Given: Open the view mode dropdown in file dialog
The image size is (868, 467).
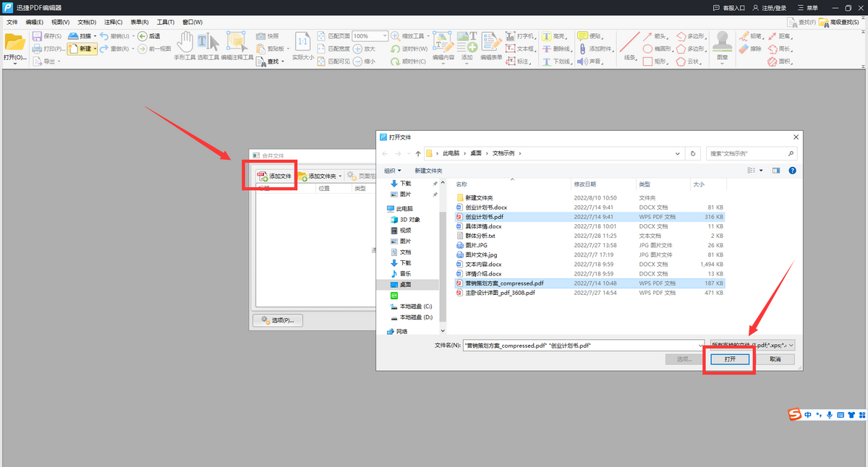Looking at the screenshot, I should click(762, 171).
